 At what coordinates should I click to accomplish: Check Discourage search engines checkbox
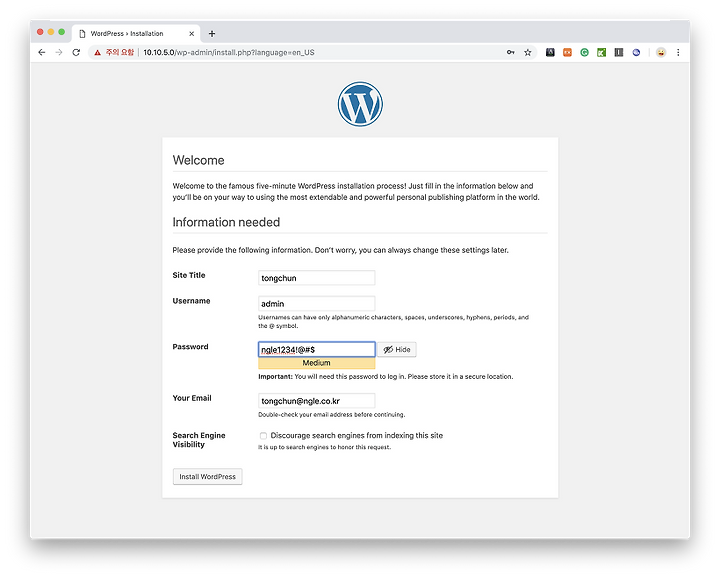pos(263,436)
